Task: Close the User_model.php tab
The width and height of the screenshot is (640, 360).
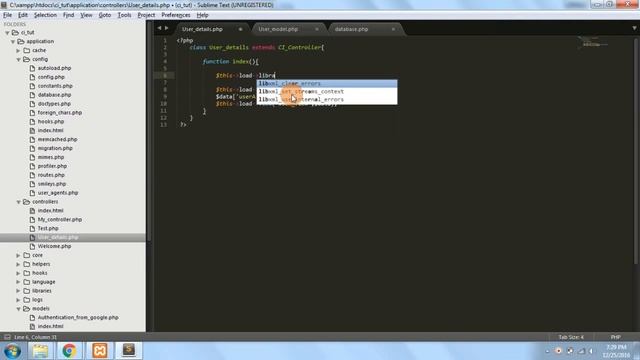Action: [317, 29]
